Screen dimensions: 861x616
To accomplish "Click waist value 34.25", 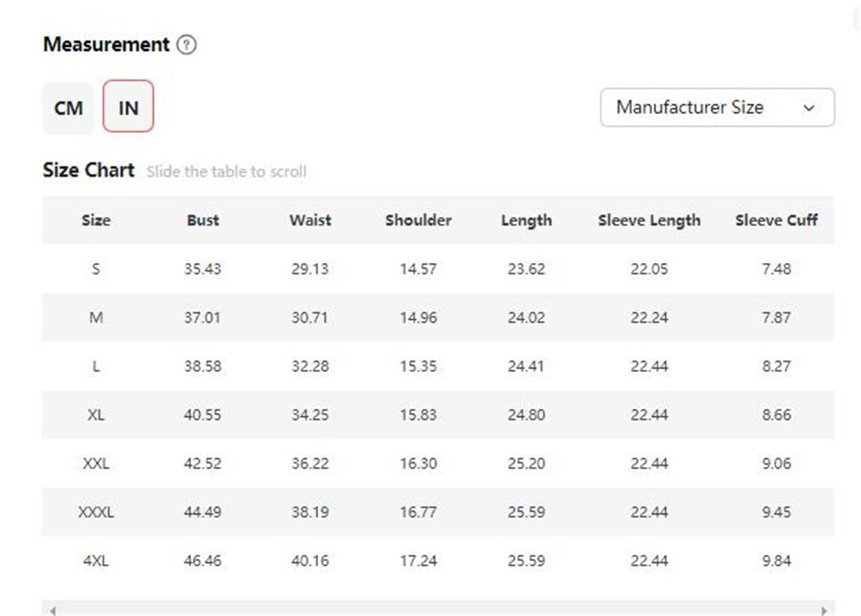I will (x=310, y=414).
